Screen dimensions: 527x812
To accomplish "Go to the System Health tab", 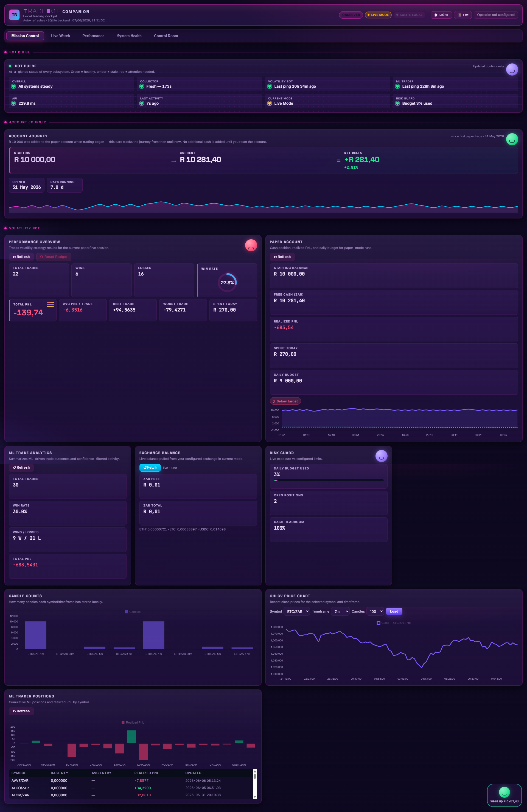I will (129, 36).
